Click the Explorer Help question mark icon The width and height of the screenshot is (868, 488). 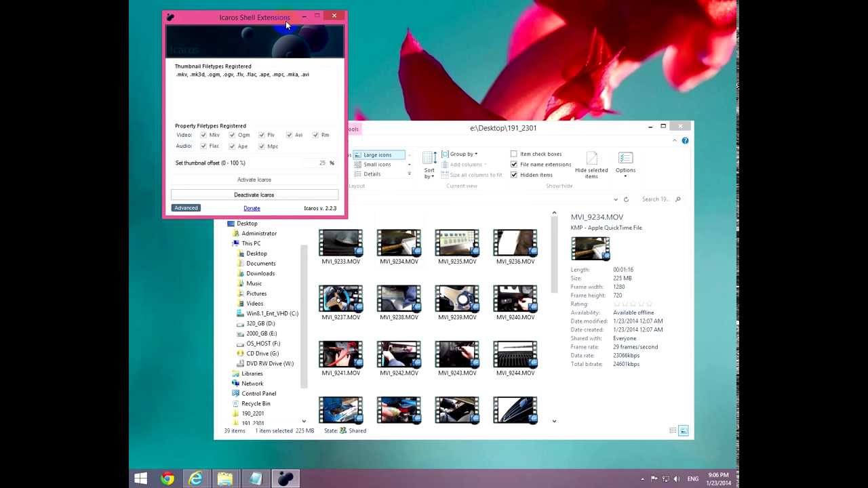pos(684,140)
